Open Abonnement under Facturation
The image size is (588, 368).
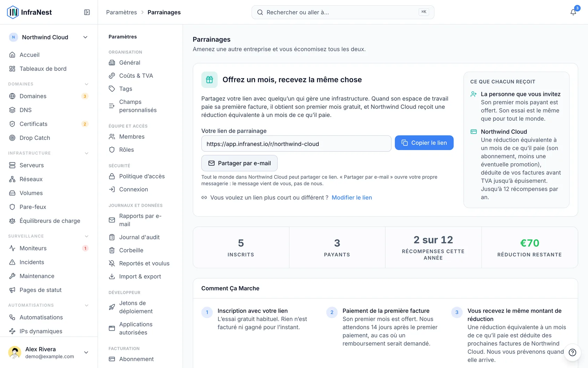[140, 359]
